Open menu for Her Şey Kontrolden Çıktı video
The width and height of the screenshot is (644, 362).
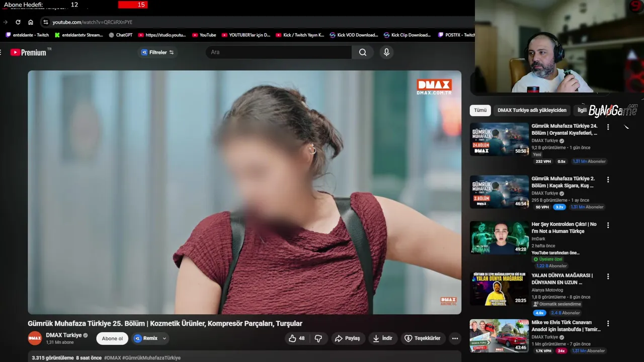608,225
